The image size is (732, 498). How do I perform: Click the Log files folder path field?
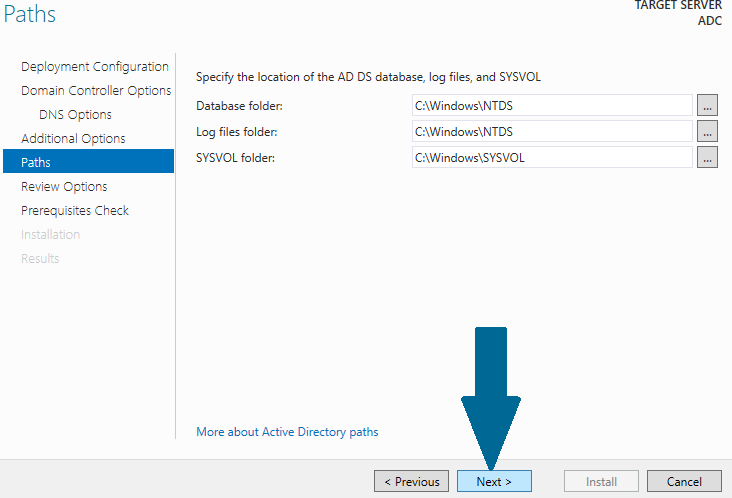coord(552,132)
